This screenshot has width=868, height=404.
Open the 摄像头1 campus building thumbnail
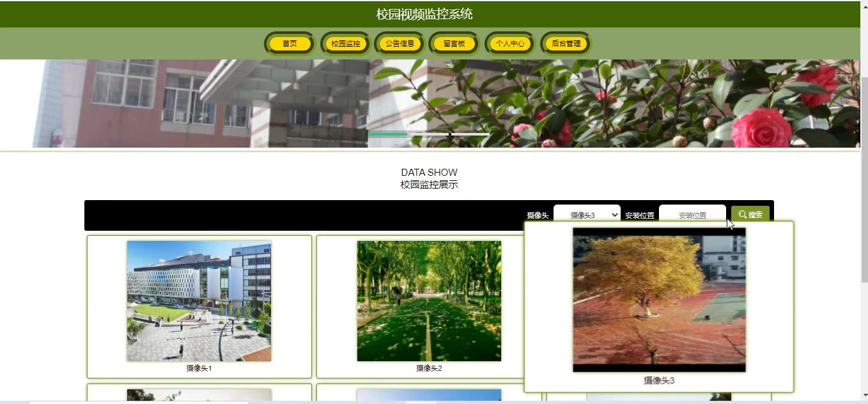[199, 301]
